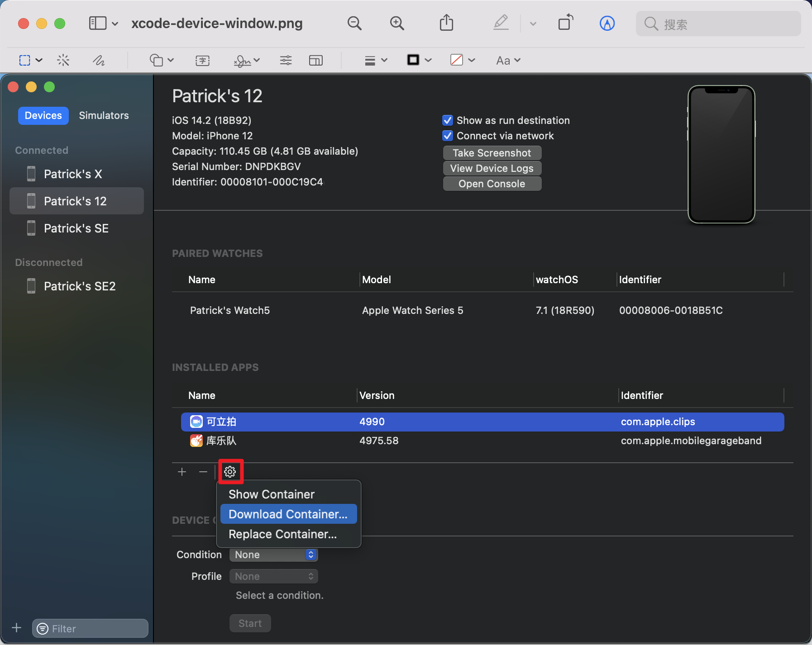Click the highlight pen icon
The height and width of the screenshot is (645, 812).
coord(501,23)
